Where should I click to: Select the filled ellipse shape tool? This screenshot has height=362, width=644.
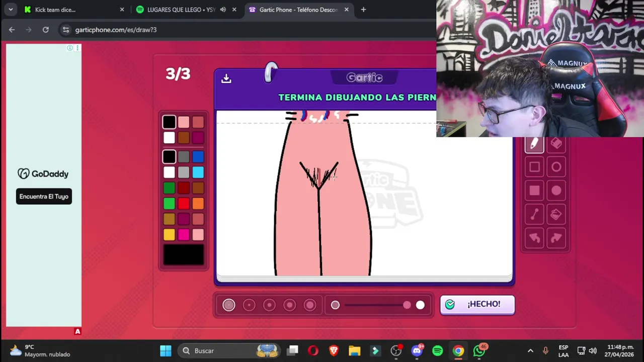pos(556,191)
